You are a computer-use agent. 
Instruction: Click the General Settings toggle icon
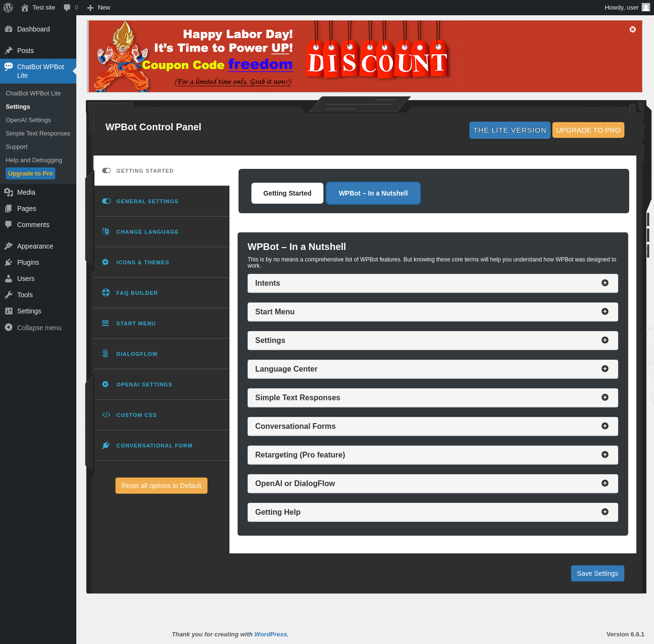[106, 201]
